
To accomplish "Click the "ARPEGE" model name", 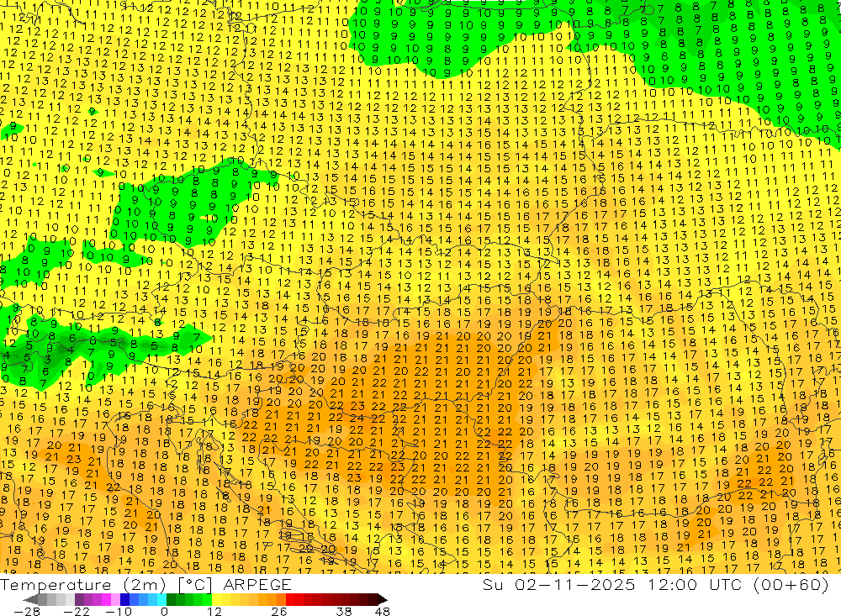I will tap(257, 585).
